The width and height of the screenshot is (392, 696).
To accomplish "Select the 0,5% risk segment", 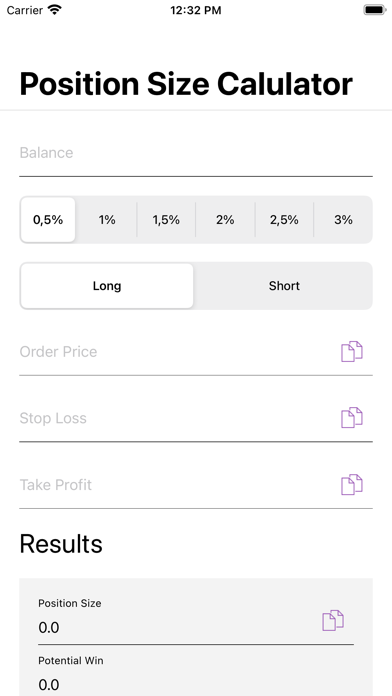I will click(48, 220).
